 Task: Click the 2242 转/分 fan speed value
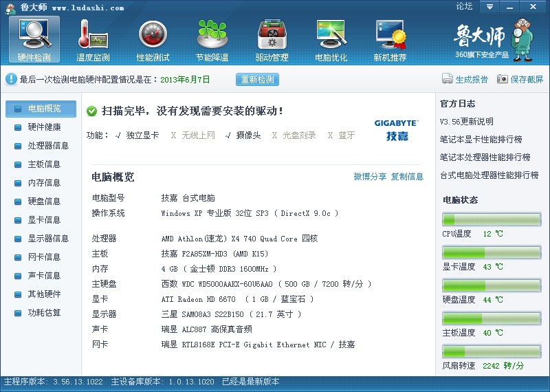click(x=503, y=366)
